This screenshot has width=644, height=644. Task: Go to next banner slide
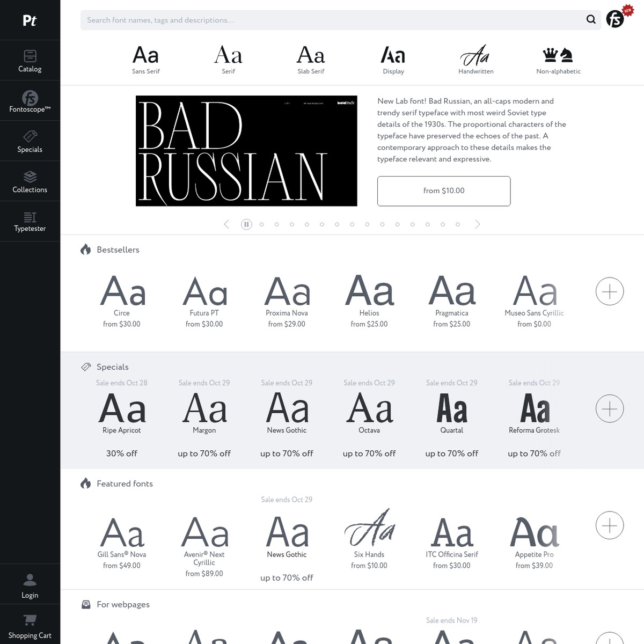[478, 224]
